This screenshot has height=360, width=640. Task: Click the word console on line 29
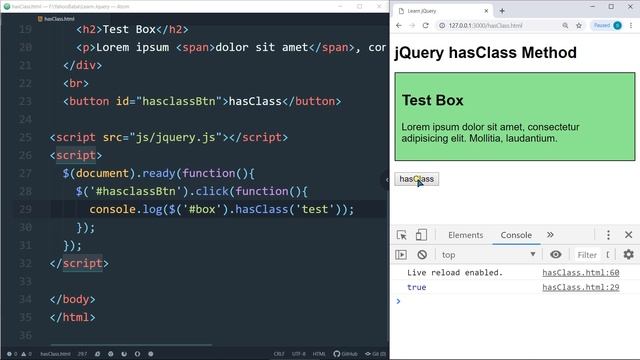pyautogui.click(x=112, y=209)
